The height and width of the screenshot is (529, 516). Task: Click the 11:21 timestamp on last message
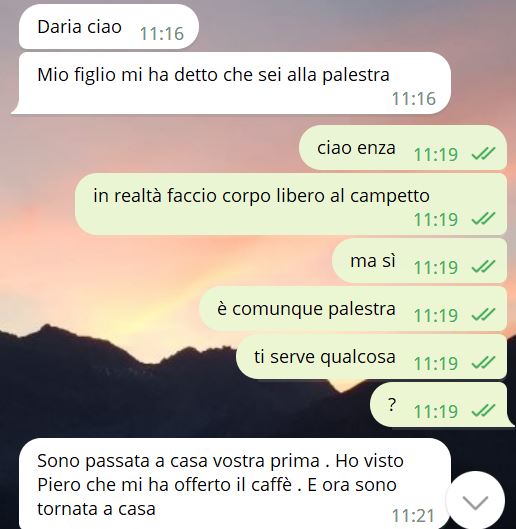413,516
